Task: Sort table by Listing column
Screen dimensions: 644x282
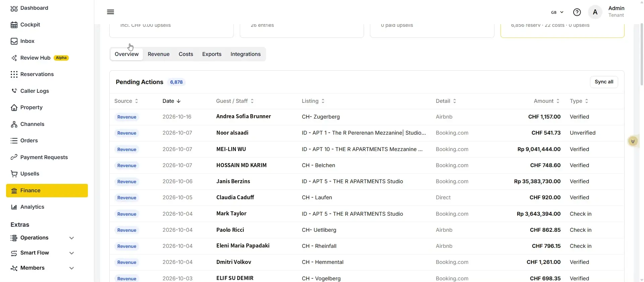Action: tap(313, 101)
